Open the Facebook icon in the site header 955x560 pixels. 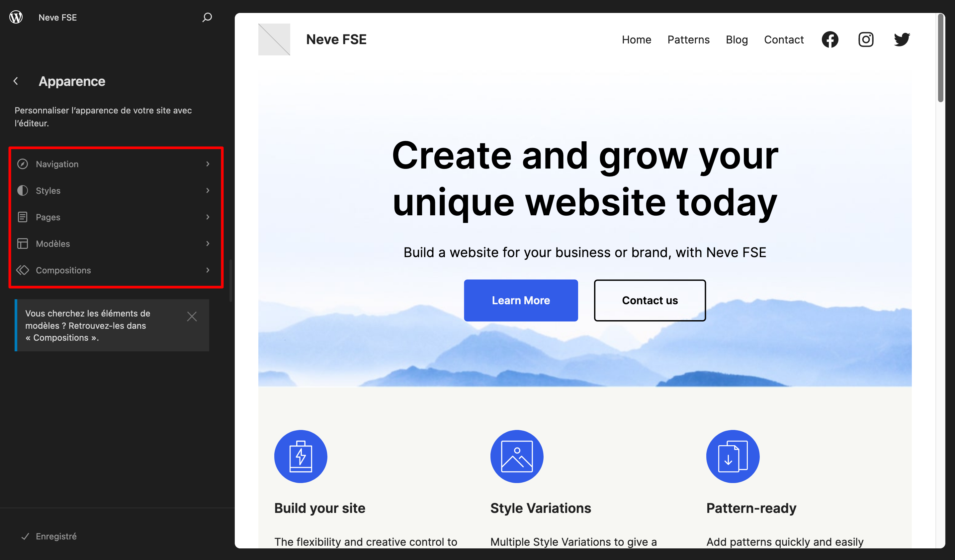pos(830,39)
